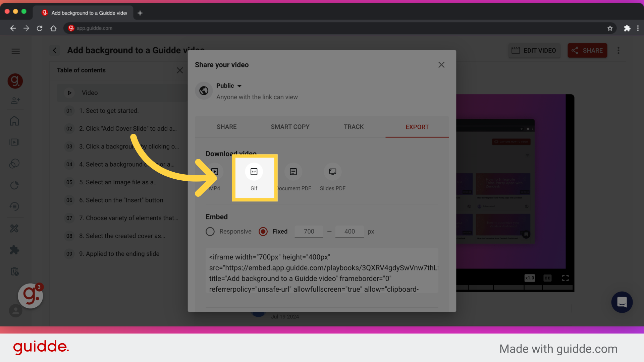Select the Responsive embed option
Image resolution: width=644 pixels, height=362 pixels.
click(x=210, y=231)
